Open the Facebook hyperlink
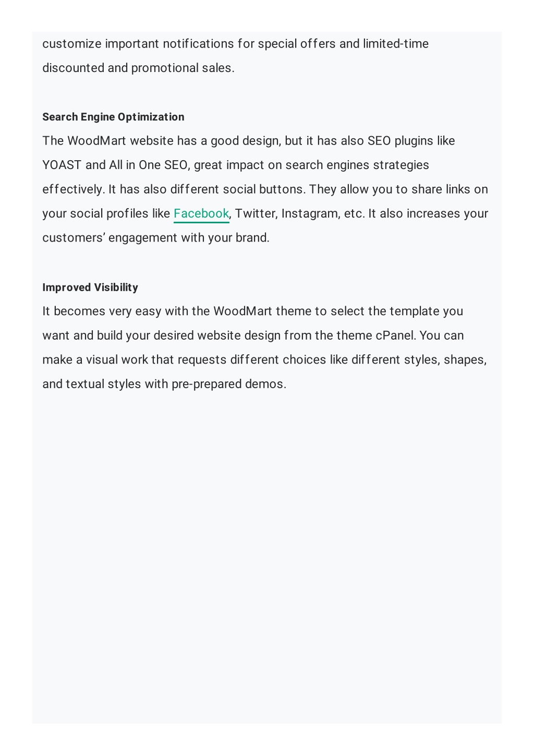Viewport: 534px width, 756px height. (201, 213)
